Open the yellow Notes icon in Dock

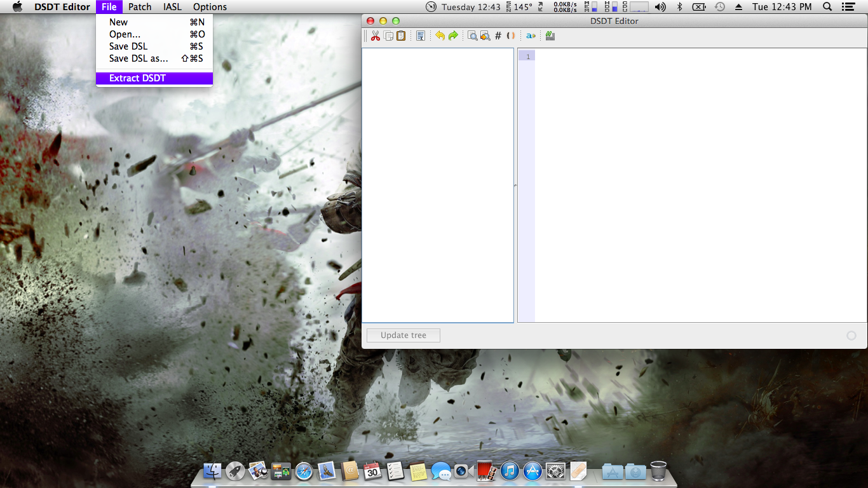[x=418, y=471]
